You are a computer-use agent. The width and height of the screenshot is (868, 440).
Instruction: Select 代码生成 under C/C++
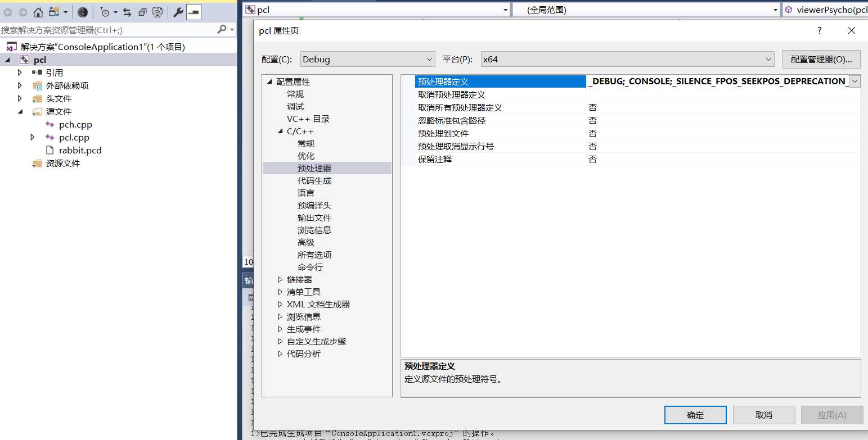tap(314, 180)
